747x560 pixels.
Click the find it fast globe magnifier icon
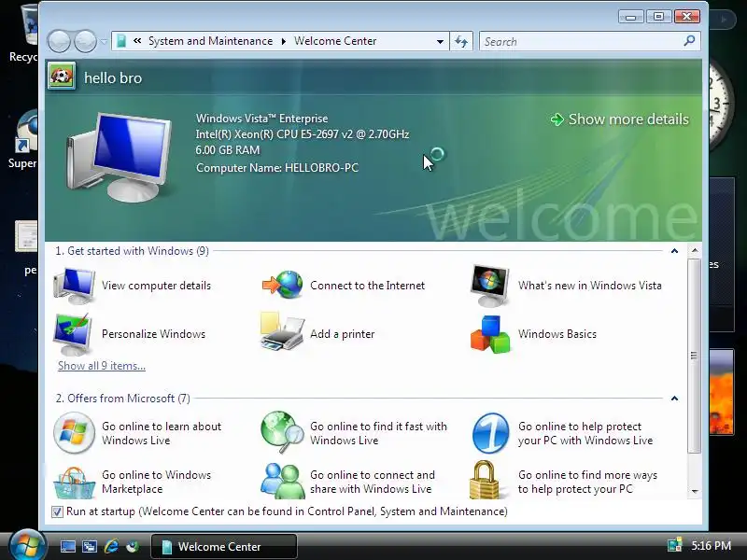coord(282,432)
